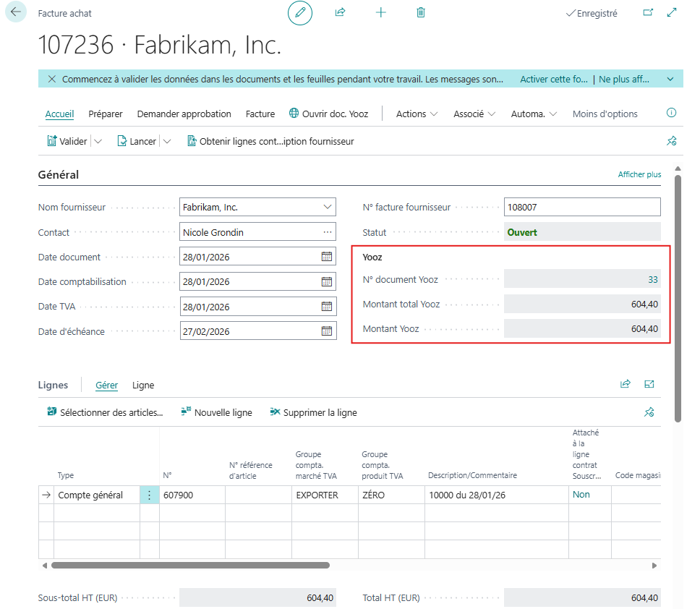The height and width of the screenshot is (609, 700).
Task: Click the N° facture fournisseur field
Action: pyautogui.click(x=581, y=208)
